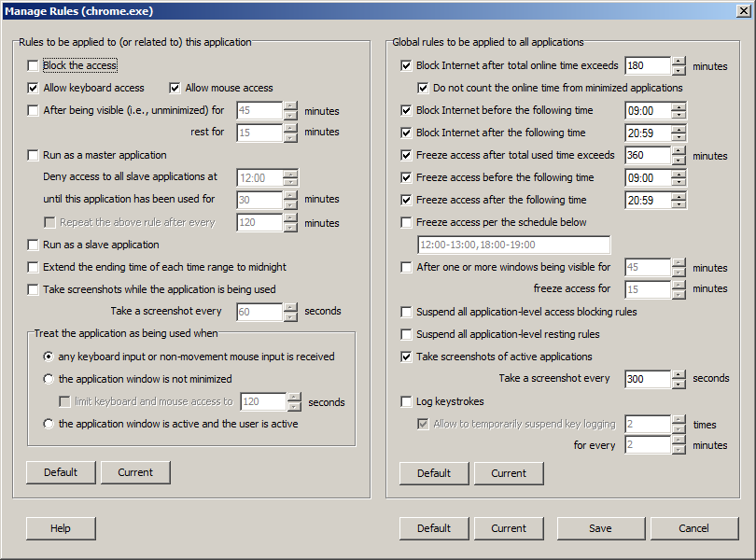Viewport: 756px width, 560px height.
Task: Click the Block Internet before time field 09:00
Action: (x=648, y=110)
